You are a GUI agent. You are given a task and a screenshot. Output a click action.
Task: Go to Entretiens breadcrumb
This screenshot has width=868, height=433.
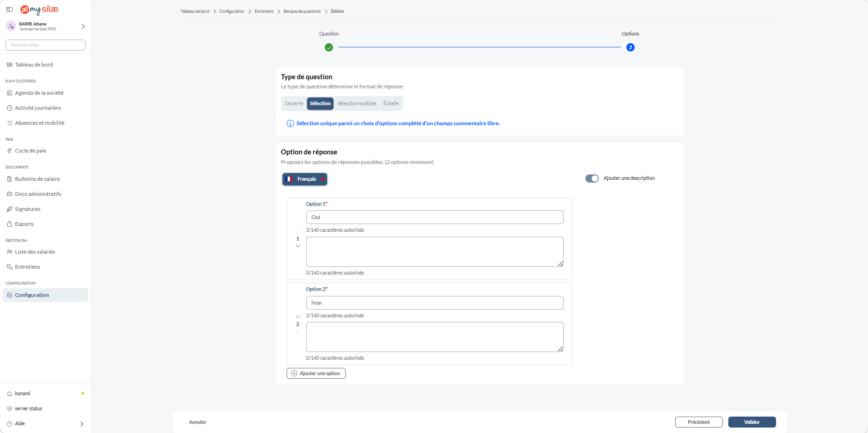click(264, 11)
